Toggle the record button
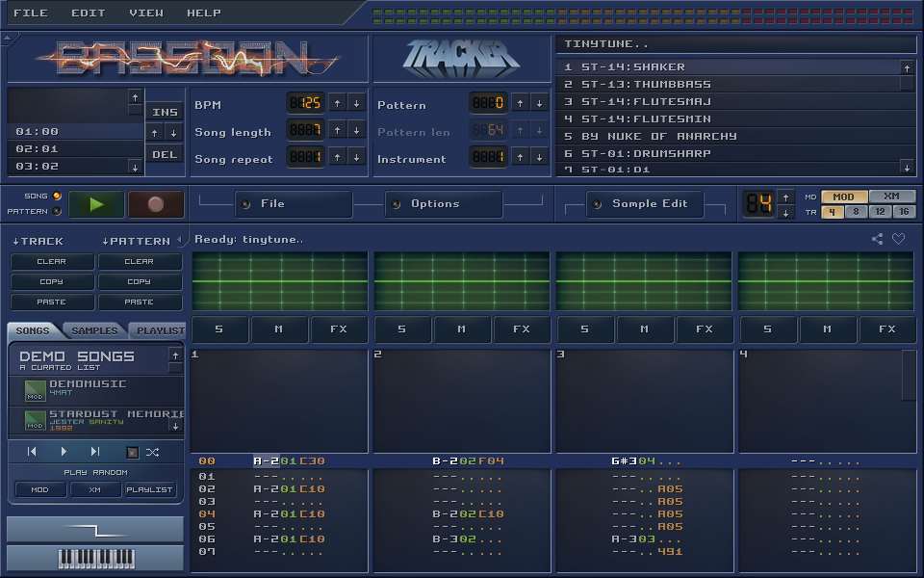 click(x=156, y=204)
